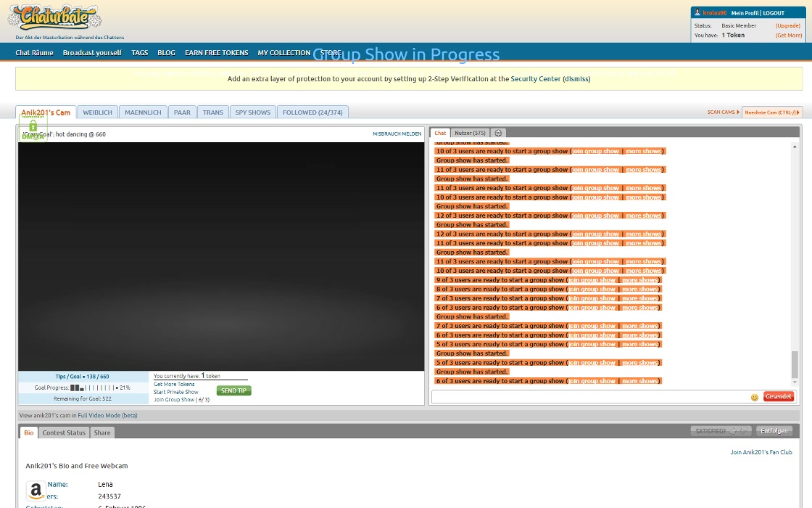Image resolution: width=812 pixels, height=508 pixels.
Task: Open chat settings gear icon
Action: click(498, 134)
